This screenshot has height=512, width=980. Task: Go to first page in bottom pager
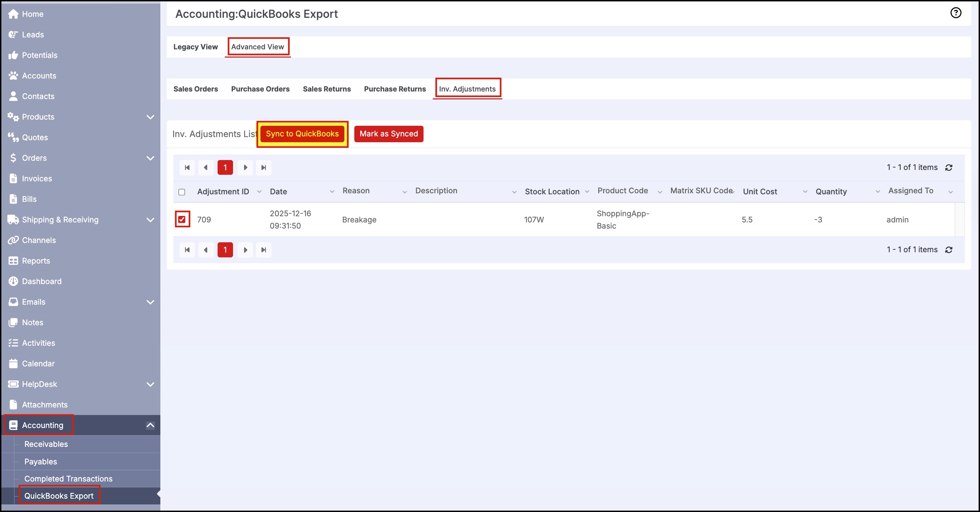(x=187, y=250)
